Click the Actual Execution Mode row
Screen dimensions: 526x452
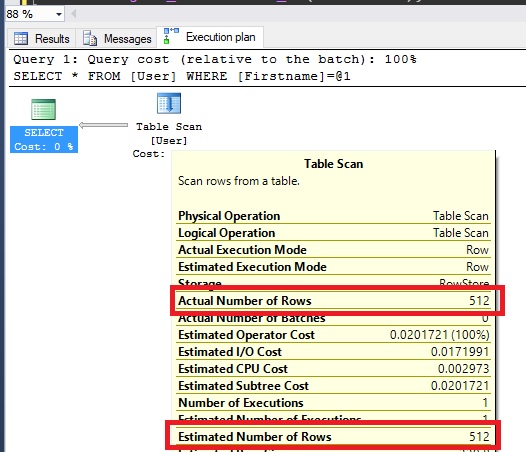333,250
